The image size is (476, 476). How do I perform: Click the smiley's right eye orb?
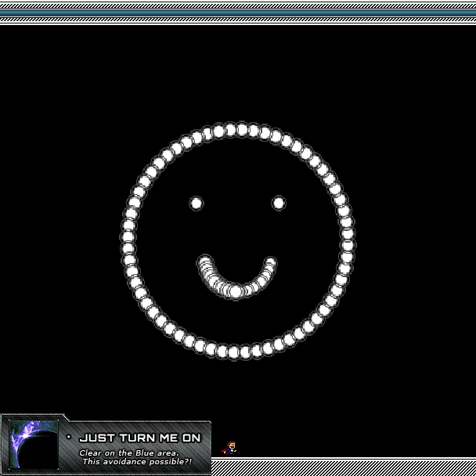click(278, 203)
